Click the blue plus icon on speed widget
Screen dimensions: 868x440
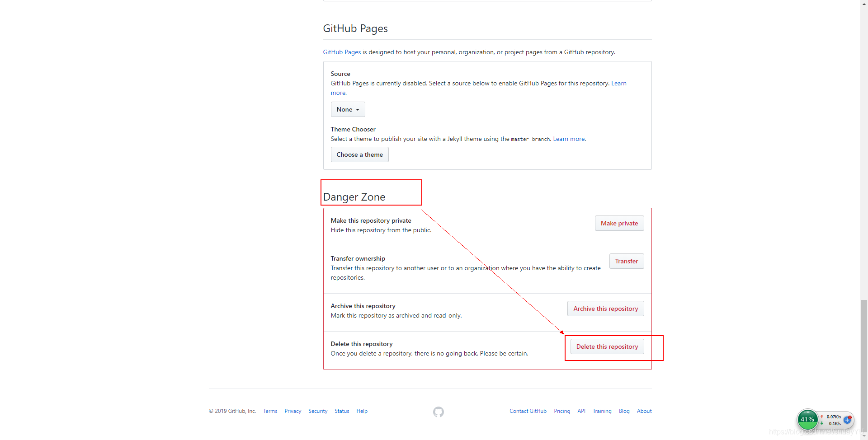click(848, 420)
